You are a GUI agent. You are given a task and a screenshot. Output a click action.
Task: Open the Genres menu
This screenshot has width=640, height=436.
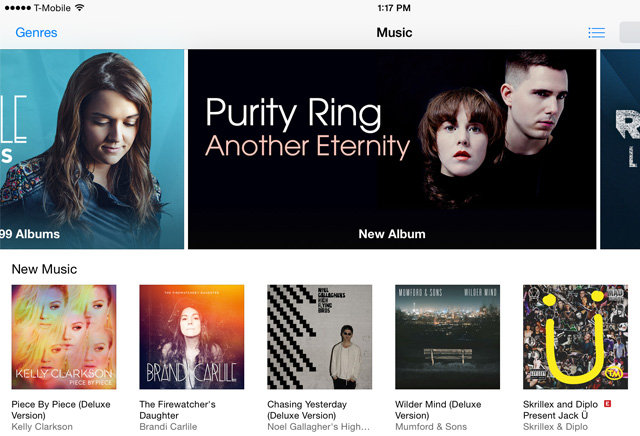click(x=36, y=33)
